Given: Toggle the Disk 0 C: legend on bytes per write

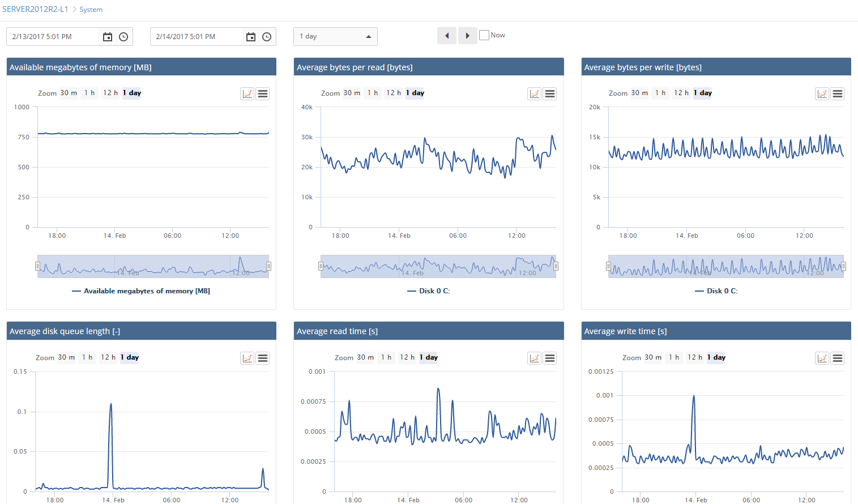Looking at the screenshot, I should 716,291.
